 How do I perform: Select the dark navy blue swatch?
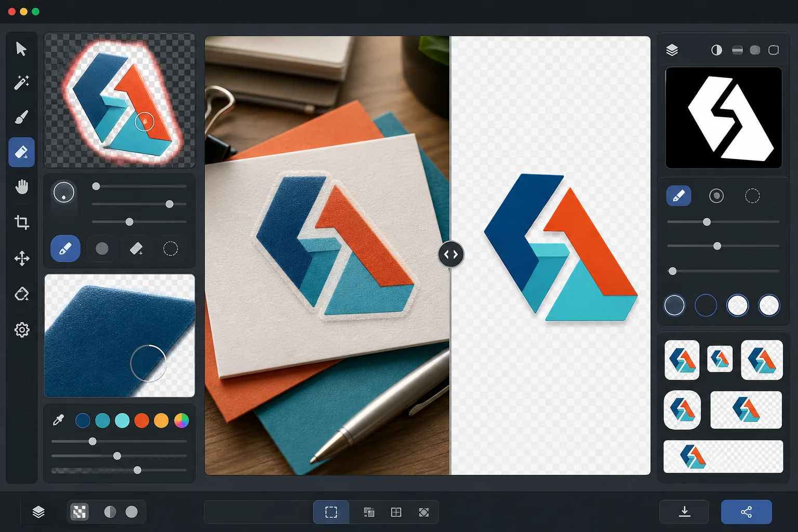click(83, 420)
